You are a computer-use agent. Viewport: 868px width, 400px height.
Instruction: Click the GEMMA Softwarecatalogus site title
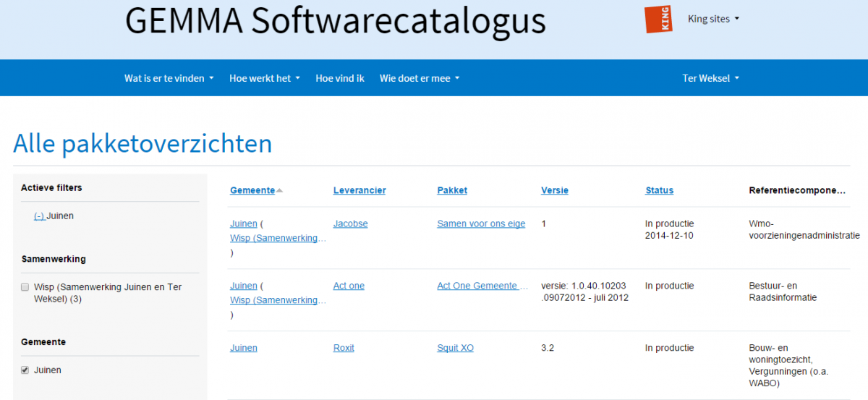pos(336,21)
